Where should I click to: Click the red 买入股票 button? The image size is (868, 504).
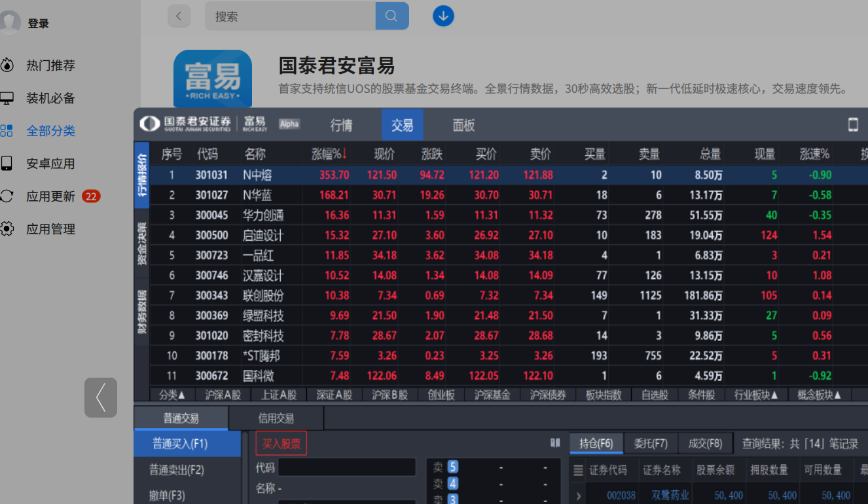[x=281, y=444]
